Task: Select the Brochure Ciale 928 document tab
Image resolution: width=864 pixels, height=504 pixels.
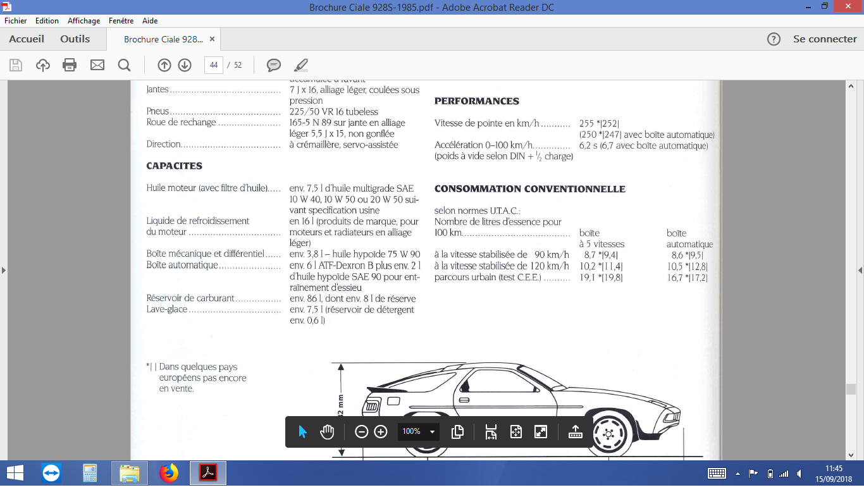Action: click(163, 39)
